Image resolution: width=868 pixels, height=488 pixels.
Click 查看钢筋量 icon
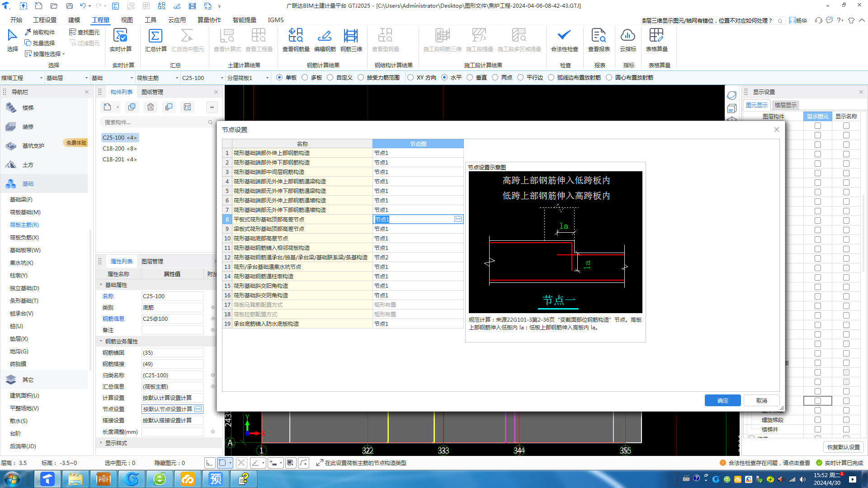(296, 36)
